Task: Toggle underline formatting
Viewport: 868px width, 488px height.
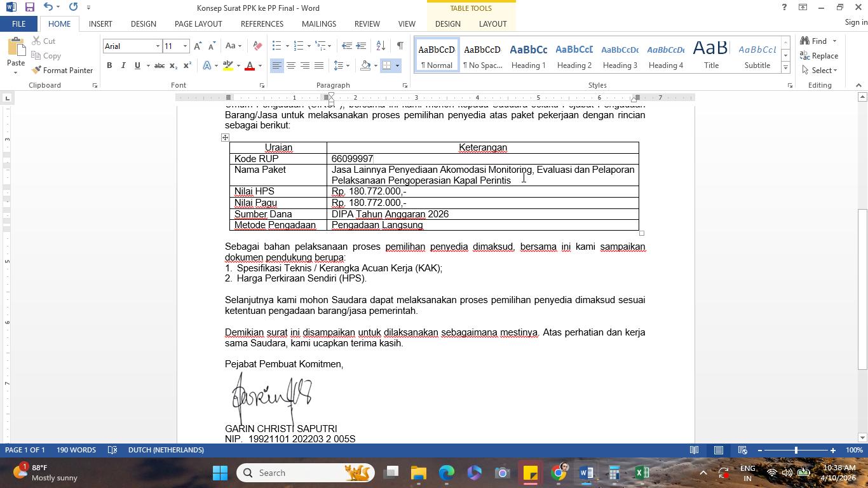Action: click(137, 66)
